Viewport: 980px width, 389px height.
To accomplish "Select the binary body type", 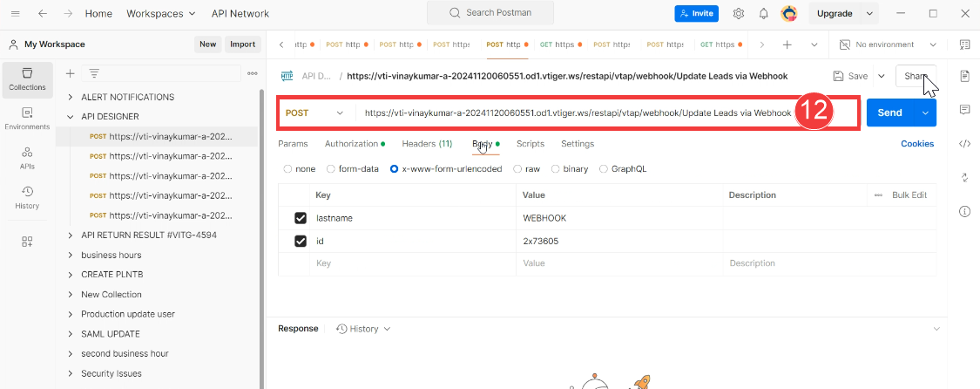I will [x=555, y=169].
